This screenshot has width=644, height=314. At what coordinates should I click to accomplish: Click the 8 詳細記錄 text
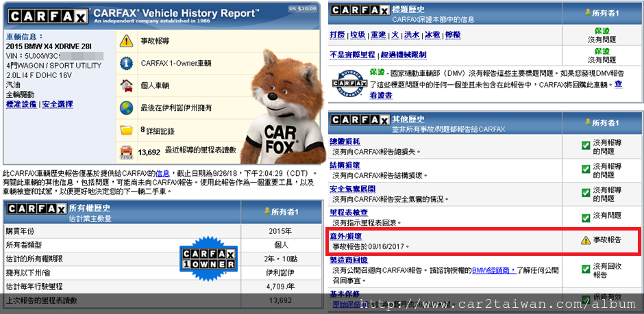158,131
